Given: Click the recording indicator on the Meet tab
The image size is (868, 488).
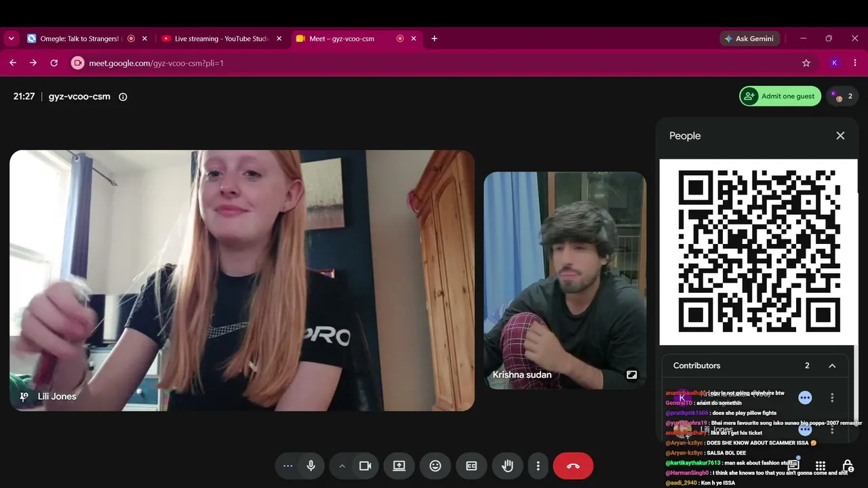Looking at the screenshot, I should point(400,39).
